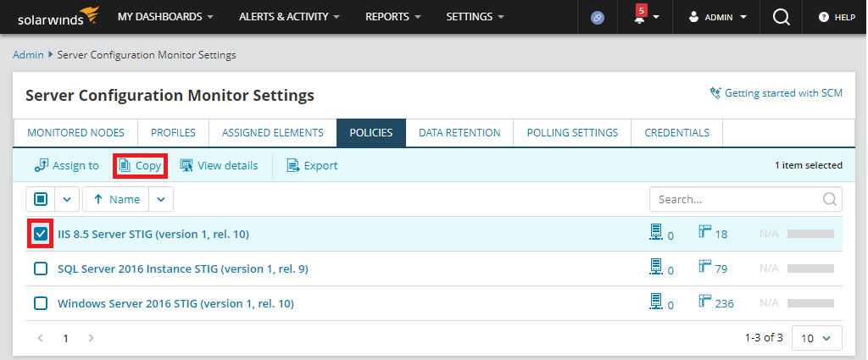This screenshot has height=360, width=868.
Task: Click the SolarWinds logo
Action: point(58,17)
